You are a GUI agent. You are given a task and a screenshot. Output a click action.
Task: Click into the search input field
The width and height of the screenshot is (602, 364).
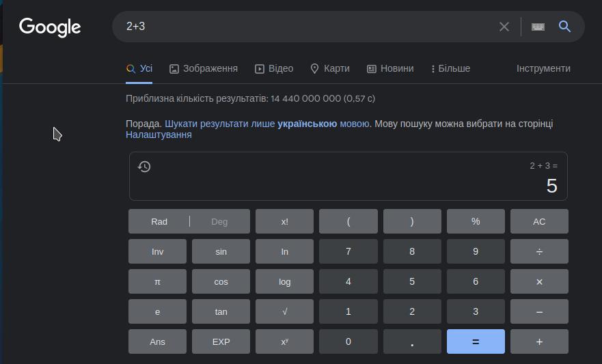point(307,27)
